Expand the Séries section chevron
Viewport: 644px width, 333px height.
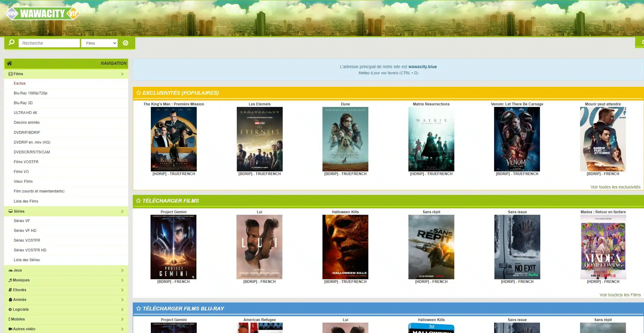tap(122, 211)
